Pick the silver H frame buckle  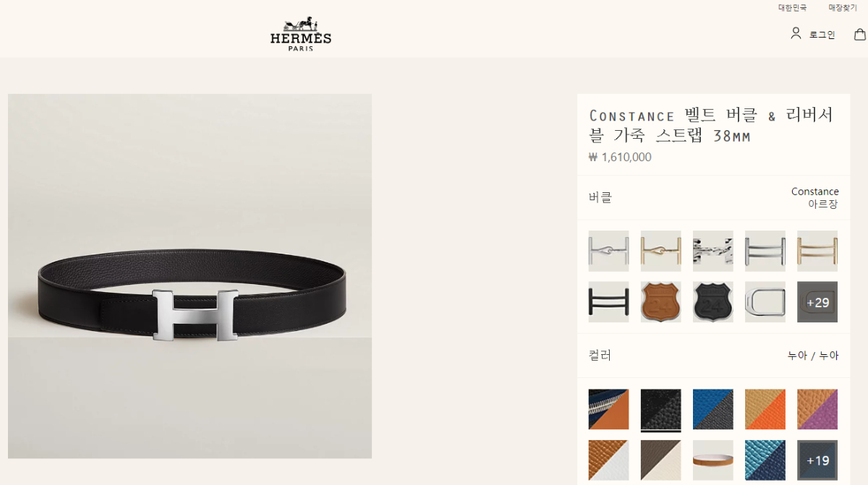(x=765, y=251)
